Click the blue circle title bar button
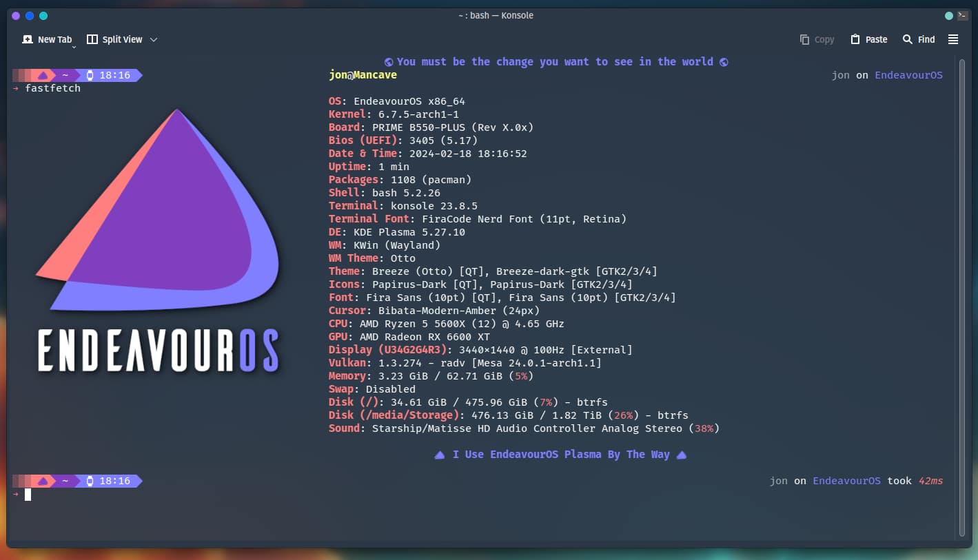Image resolution: width=978 pixels, height=560 pixels. click(x=30, y=16)
